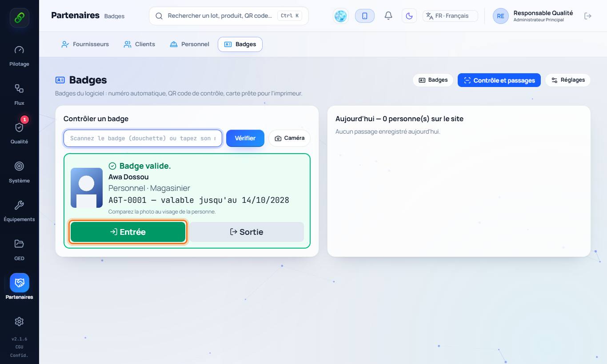
Task: Switch to the Personnel tab
Action: (190, 44)
